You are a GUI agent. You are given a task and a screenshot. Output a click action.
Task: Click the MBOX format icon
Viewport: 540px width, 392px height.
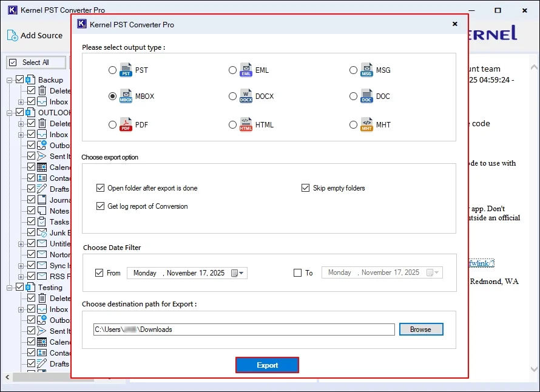(x=127, y=96)
